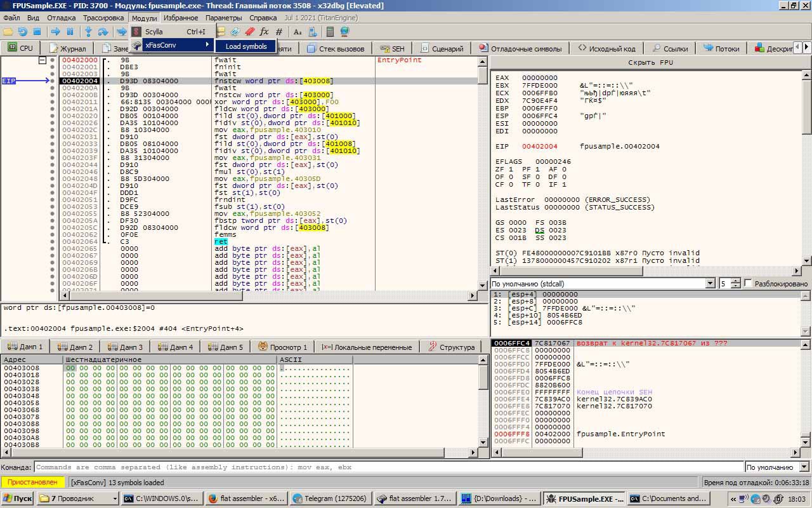Click the tab strip left-arrow button
This screenshot has height=508, width=812.
[x=798, y=48]
